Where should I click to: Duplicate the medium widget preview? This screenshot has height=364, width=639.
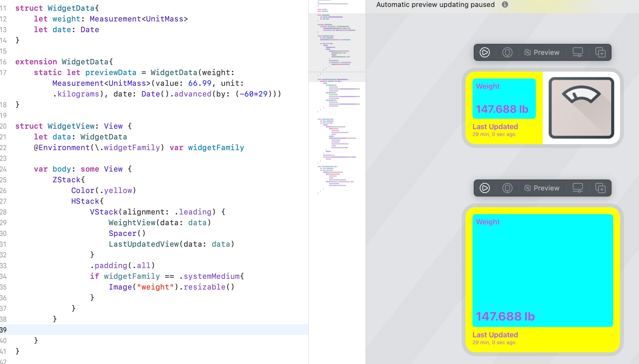600,52
